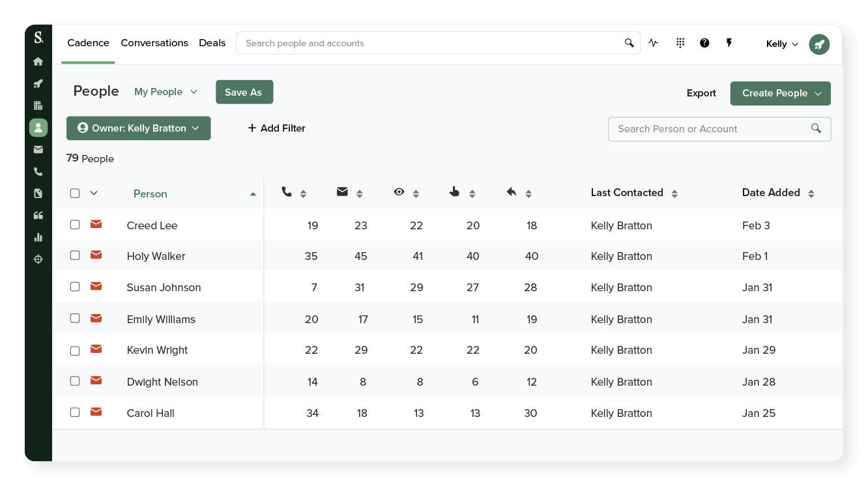Check the checkbox beside Carol Hall
This screenshot has height=486, width=868.
point(75,412)
